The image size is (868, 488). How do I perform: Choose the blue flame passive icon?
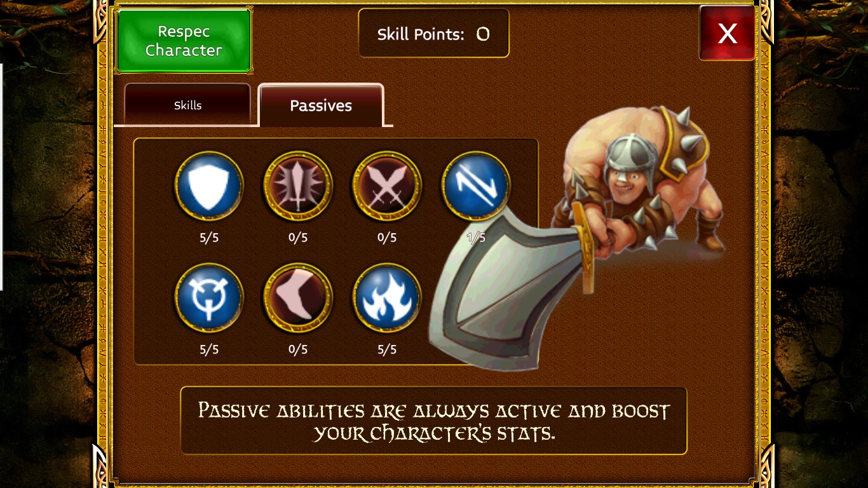[387, 298]
